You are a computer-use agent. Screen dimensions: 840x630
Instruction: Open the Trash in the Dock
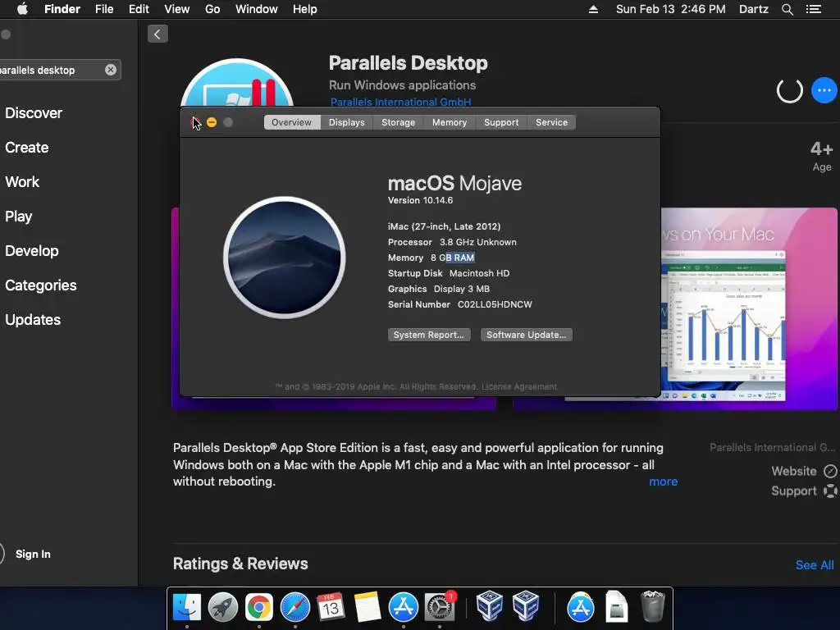(652, 606)
